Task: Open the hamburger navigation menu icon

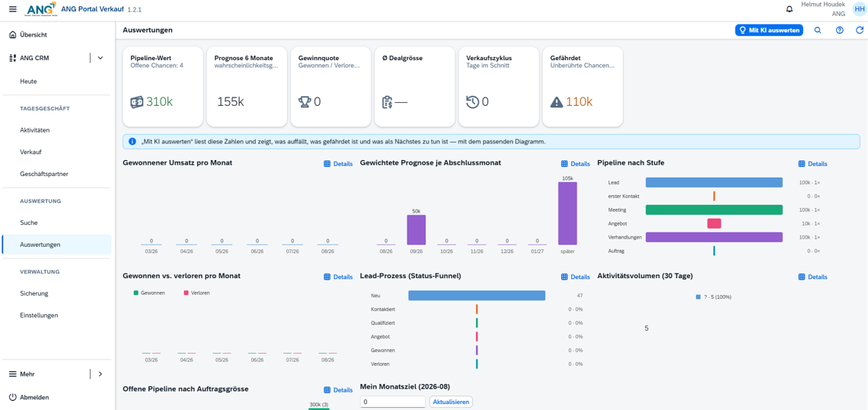Action: tap(13, 9)
